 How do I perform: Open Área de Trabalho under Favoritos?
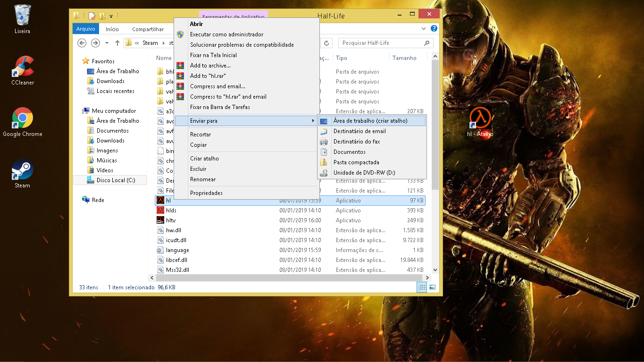pyautogui.click(x=113, y=71)
